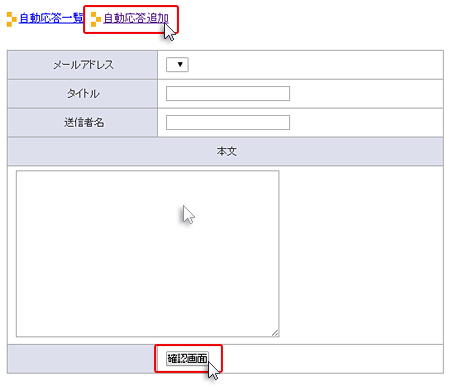Image resolution: width=450 pixels, height=388 pixels.
Task: Click the icon beside 自動応答追加
Action: coord(96,19)
